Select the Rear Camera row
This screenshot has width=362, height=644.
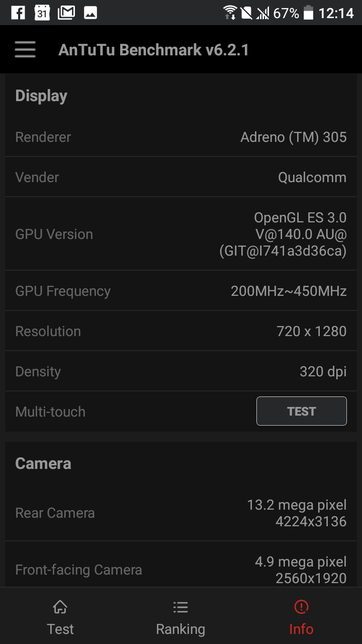pos(181,513)
